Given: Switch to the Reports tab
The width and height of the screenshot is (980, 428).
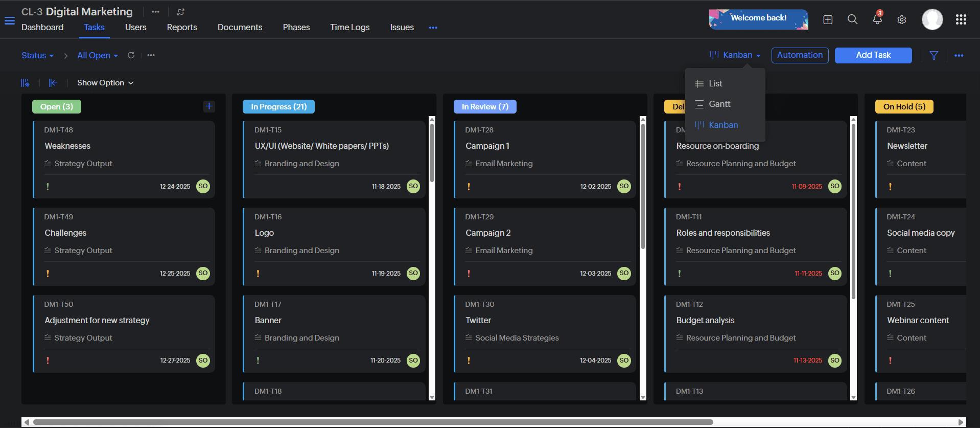Looking at the screenshot, I should tap(182, 27).
